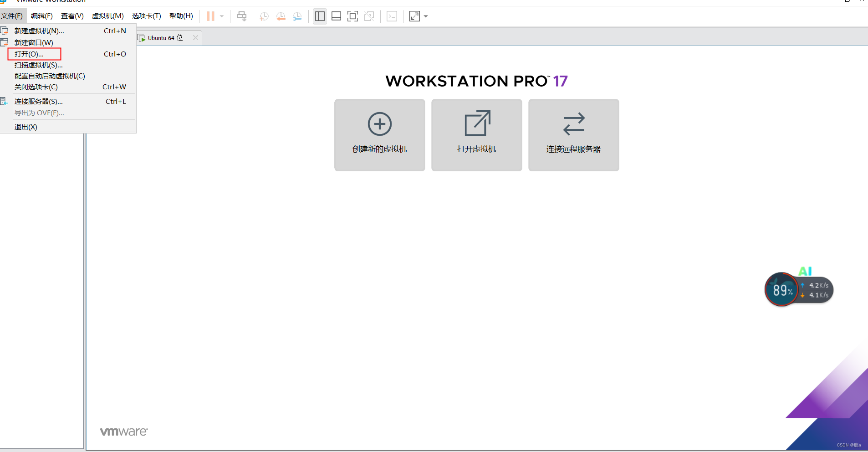
Task: Select 新建虚拟机(N)... menu entry
Action: pyautogui.click(x=68, y=31)
